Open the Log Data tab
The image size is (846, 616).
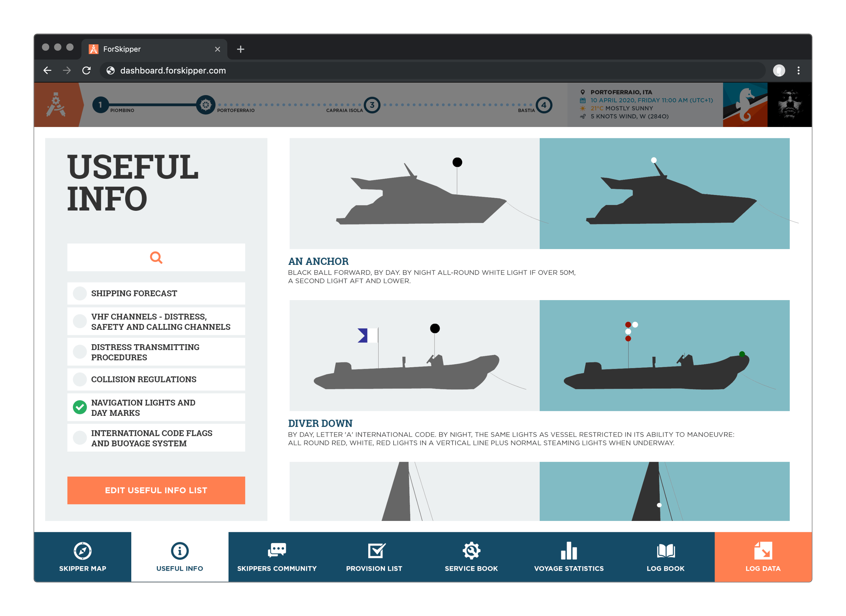pyautogui.click(x=763, y=557)
